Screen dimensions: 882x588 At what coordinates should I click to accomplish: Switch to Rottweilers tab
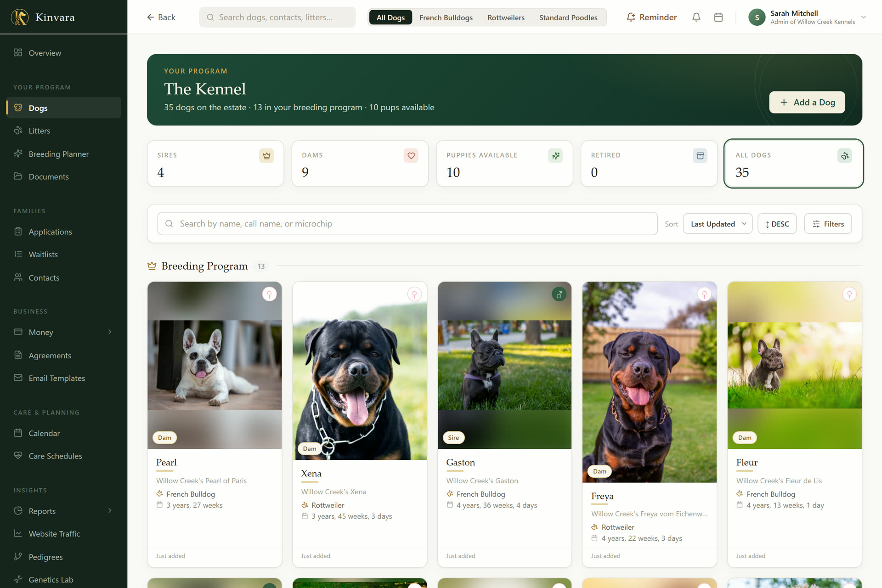coord(506,17)
